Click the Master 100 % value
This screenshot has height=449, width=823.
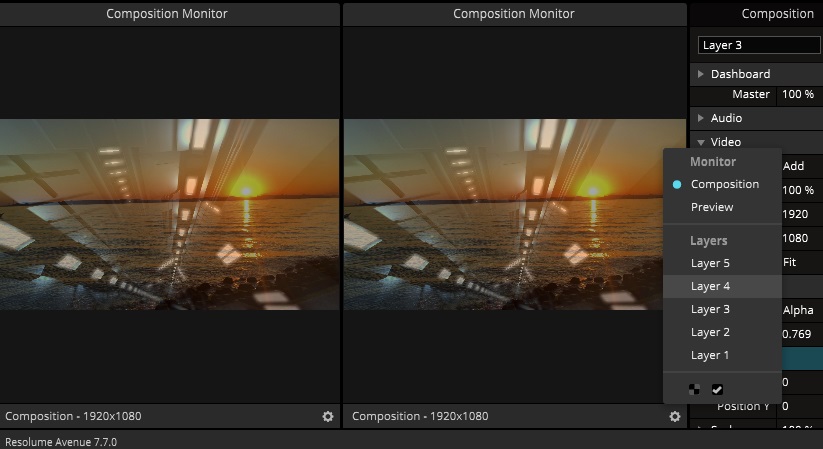[x=799, y=95]
